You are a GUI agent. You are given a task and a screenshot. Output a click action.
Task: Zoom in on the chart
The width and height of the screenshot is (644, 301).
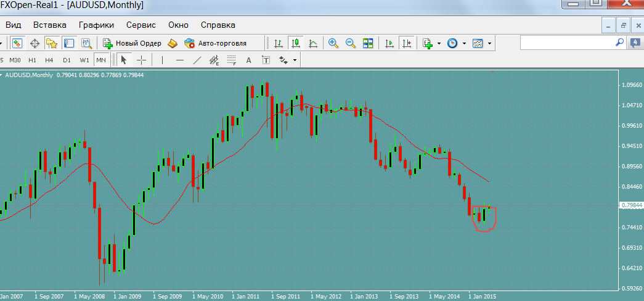[x=333, y=43]
